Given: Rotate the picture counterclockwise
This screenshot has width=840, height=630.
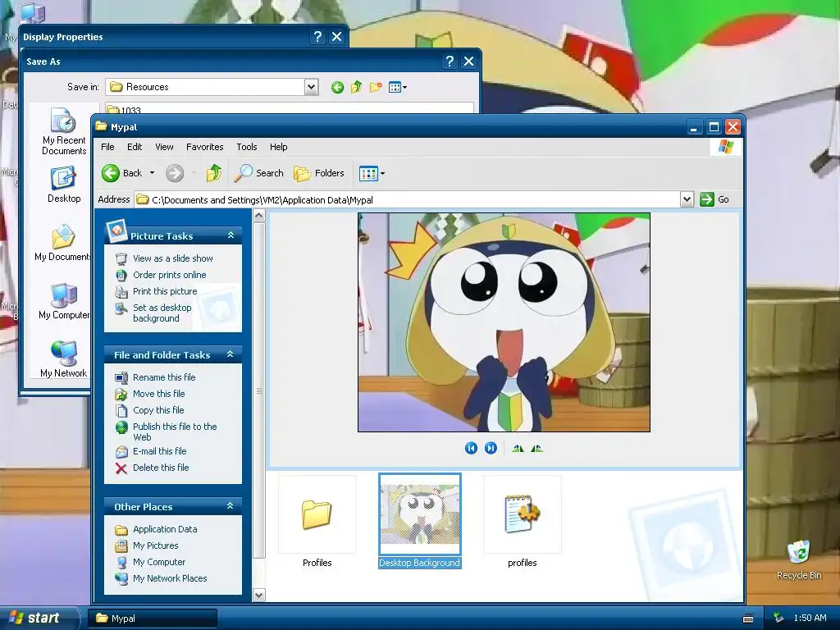Looking at the screenshot, I should 536,448.
